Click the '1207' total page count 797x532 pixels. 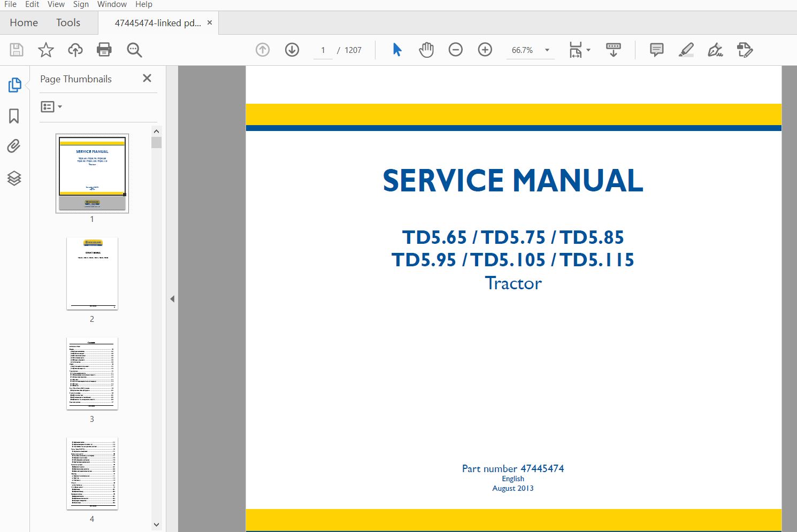(353, 50)
